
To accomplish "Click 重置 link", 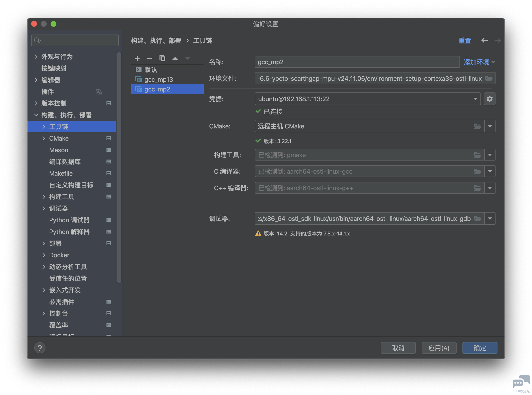I will click(x=465, y=41).
